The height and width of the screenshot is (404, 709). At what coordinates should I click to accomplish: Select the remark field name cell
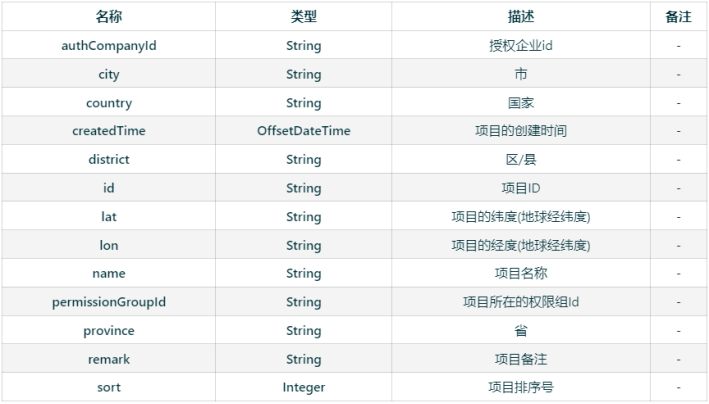(109, 359)
